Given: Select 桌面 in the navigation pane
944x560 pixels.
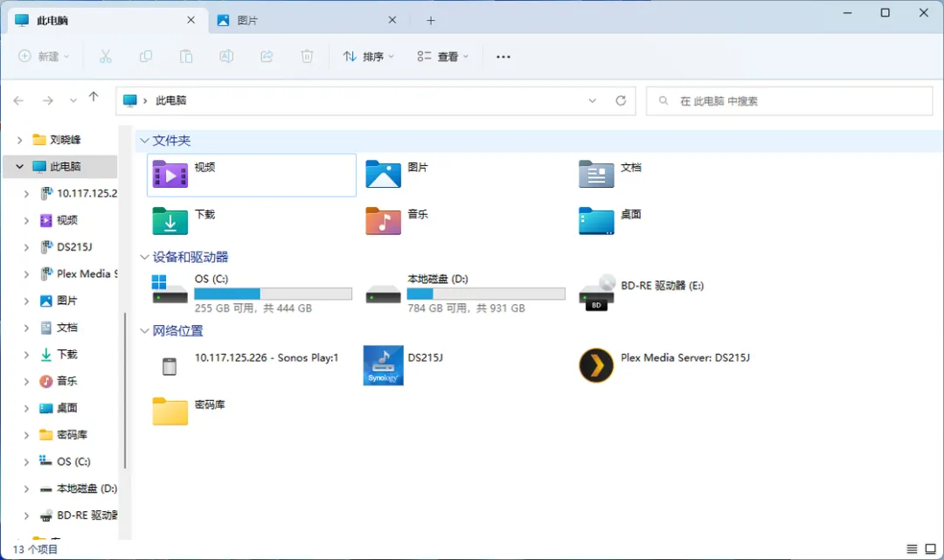Looking at the screenshot, I should (x=66, y=408).
